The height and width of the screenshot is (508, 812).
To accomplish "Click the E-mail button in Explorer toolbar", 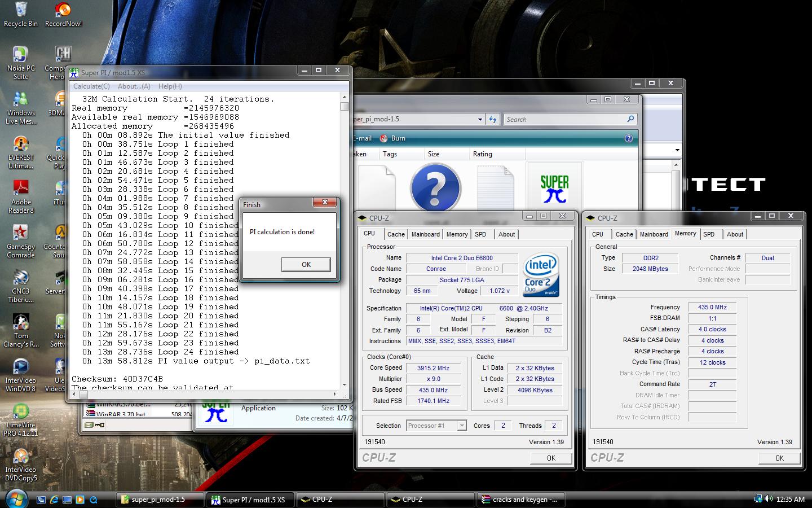I will point(363,138).
